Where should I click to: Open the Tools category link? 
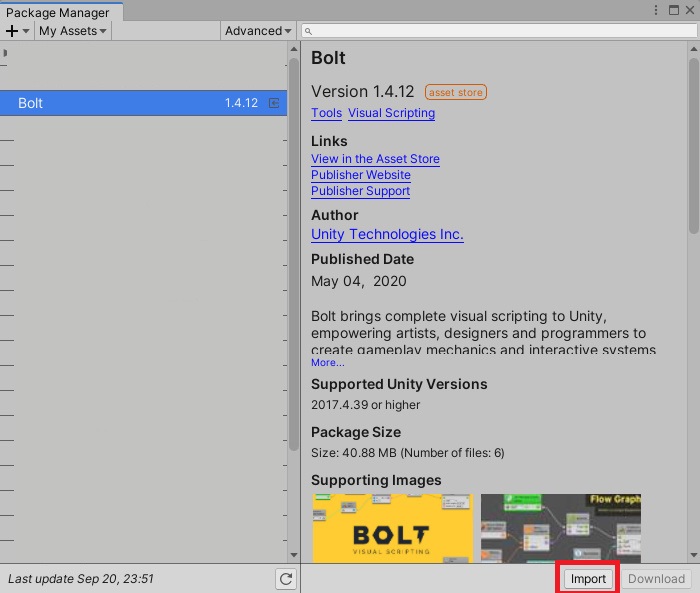[326, 113]
